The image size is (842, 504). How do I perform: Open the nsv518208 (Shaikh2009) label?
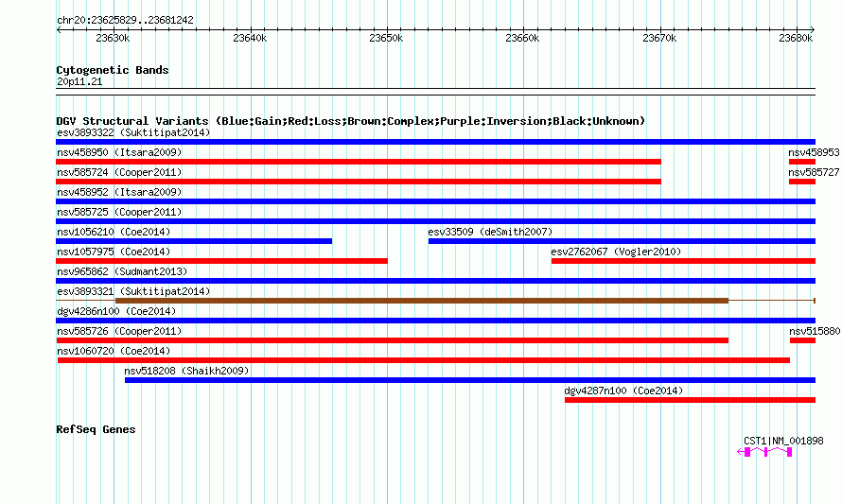point(187,371)
